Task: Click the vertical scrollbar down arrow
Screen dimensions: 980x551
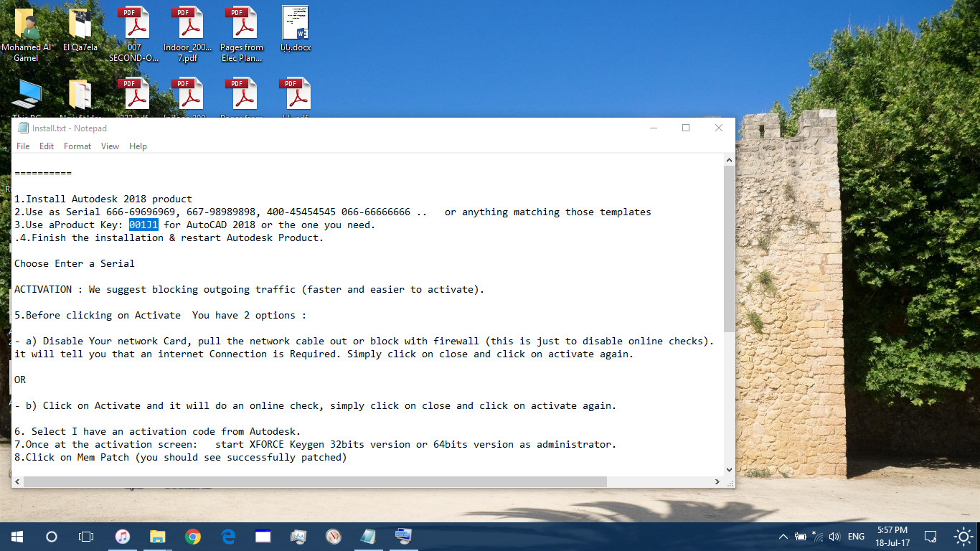Action: (729, 469)
